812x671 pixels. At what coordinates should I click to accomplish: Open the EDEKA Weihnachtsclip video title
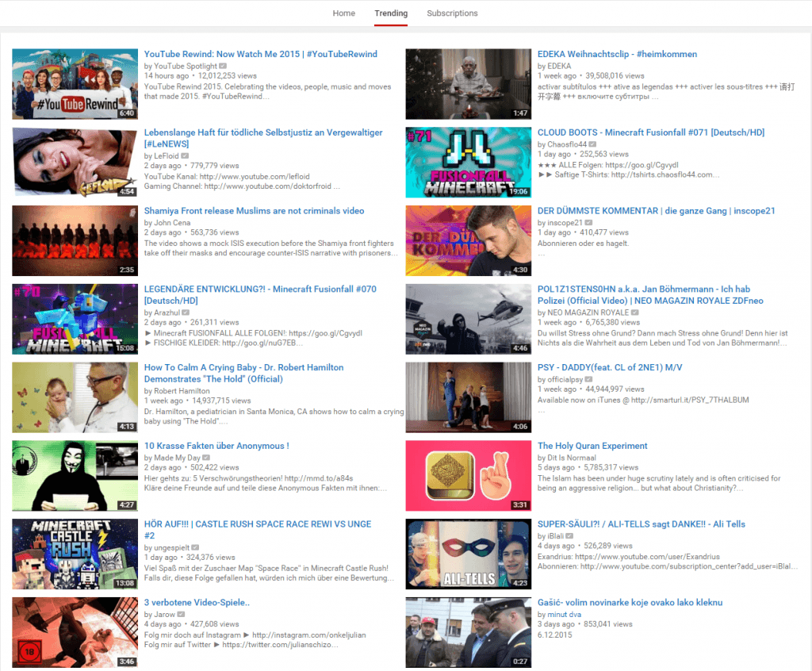click(617, 54)
